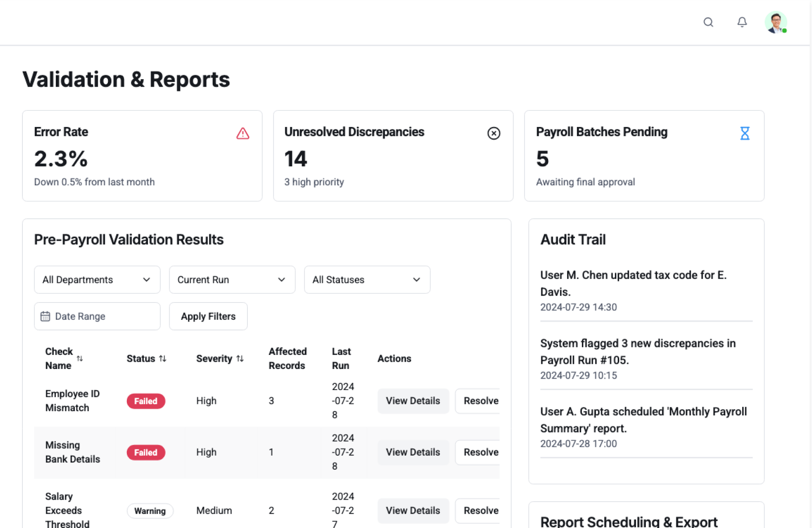Open the notifications bell

point(742,22)
